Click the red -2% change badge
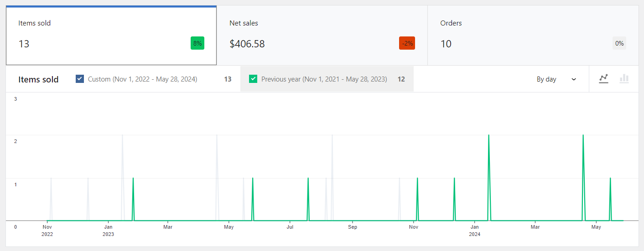 click(x=407, y=43)
